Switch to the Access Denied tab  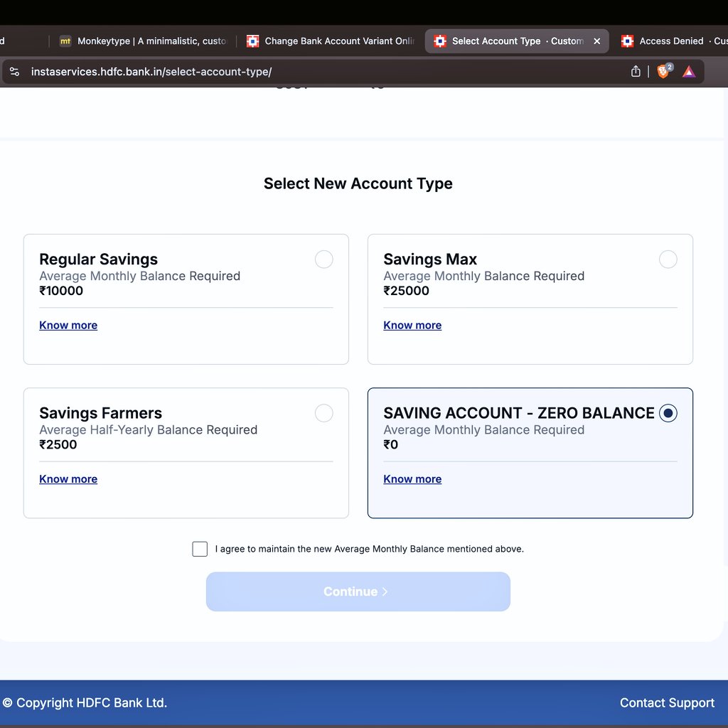[671, 41]
